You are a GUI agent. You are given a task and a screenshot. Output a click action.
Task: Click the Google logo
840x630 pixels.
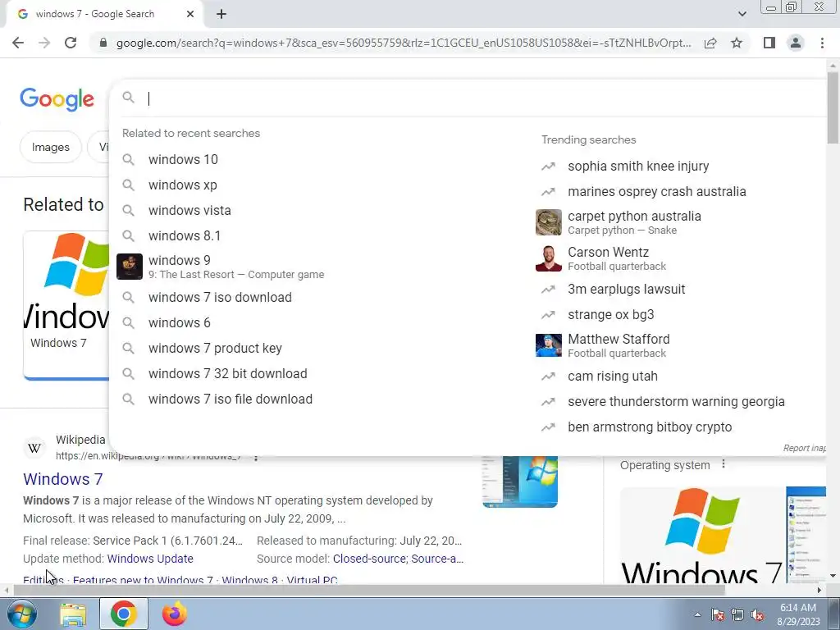pyautogui.click(x=57, y=99)
